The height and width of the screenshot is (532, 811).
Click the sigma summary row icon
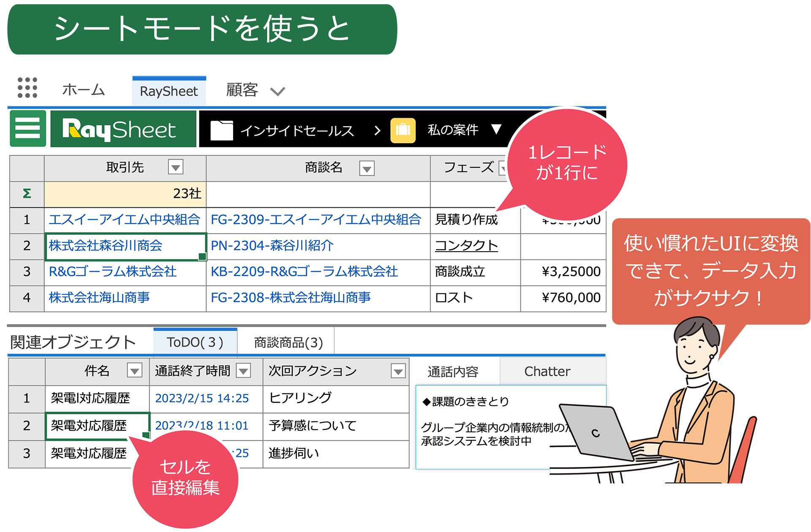coord(27,194)
